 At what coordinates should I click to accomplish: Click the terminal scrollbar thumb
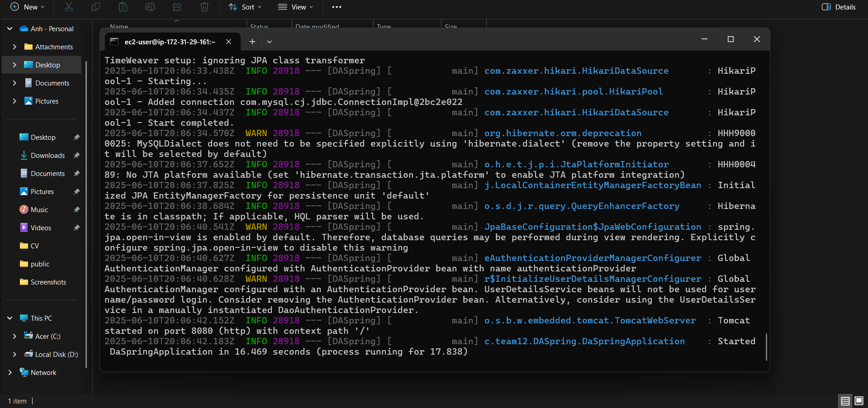(766, 347)
